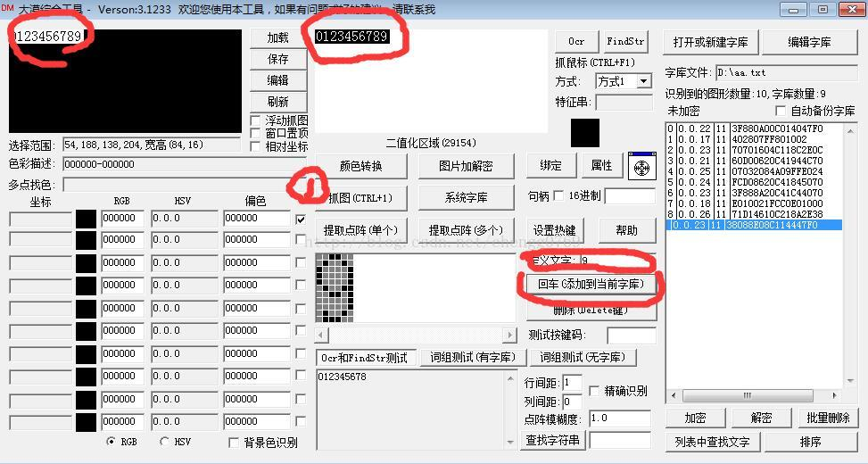Click the Ocr button
The height and width of the screenshot is (464, 868).
(x=576, y=41)
